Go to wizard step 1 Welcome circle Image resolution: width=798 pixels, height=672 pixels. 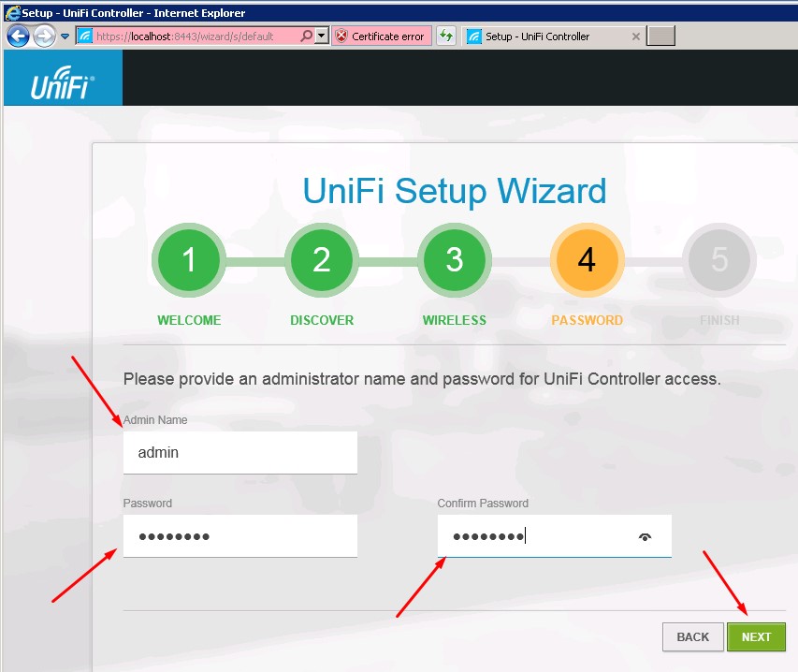coord(189,259)
